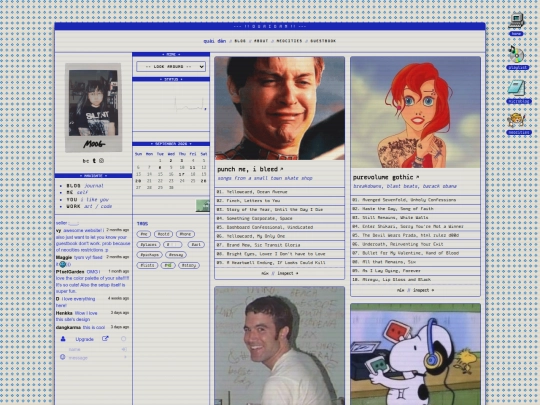Click the polaroid profile photo
This screenshot has height=405, width=540.
(93, 107)
